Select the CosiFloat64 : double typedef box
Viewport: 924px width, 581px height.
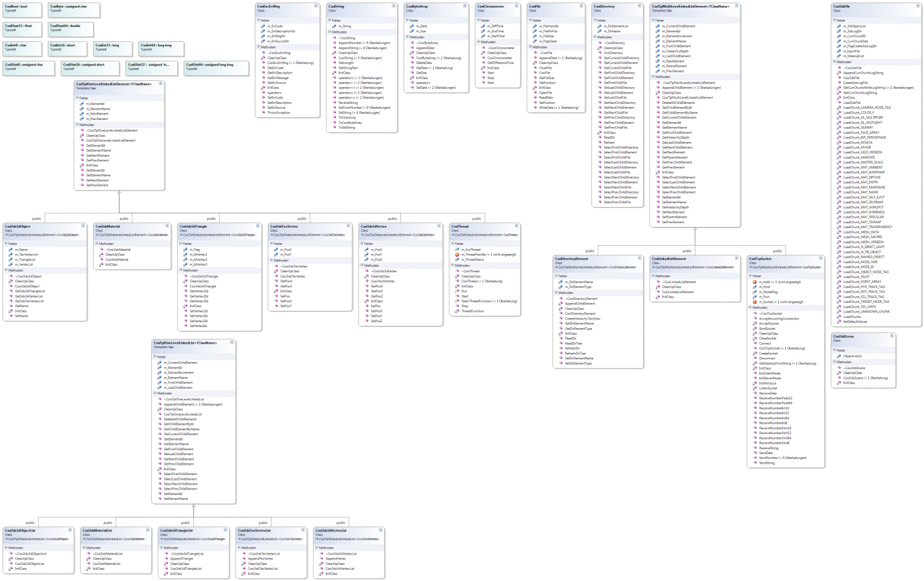pyautogui.click(x=70, y=29)
